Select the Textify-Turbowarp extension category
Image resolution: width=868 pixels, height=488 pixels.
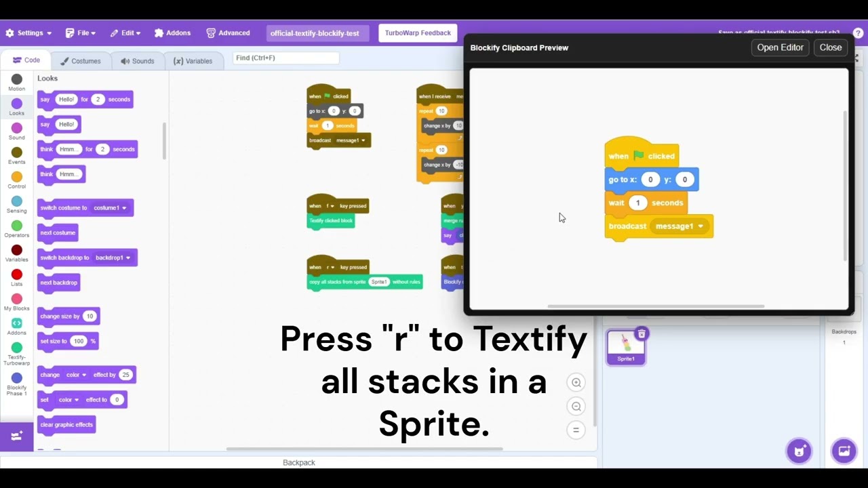point(17,354)
